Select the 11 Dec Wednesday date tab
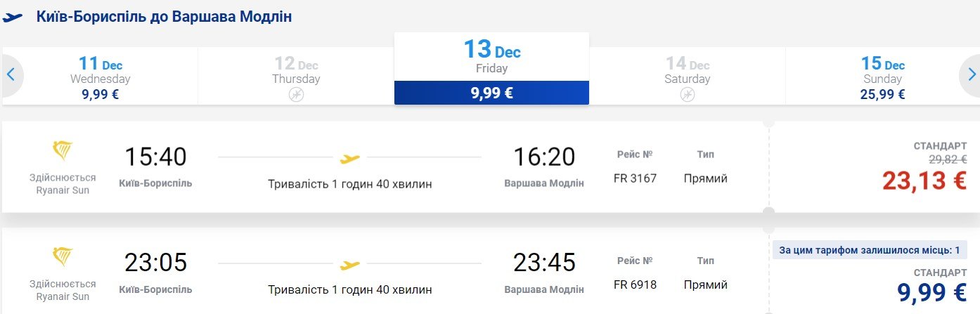Screen dimensions: 980x314 click(x=100, y=77)
